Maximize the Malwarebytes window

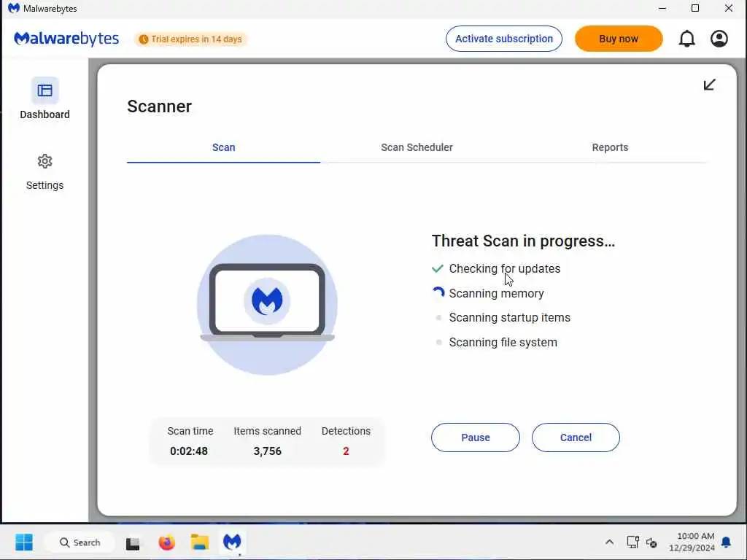pos(695,9)
